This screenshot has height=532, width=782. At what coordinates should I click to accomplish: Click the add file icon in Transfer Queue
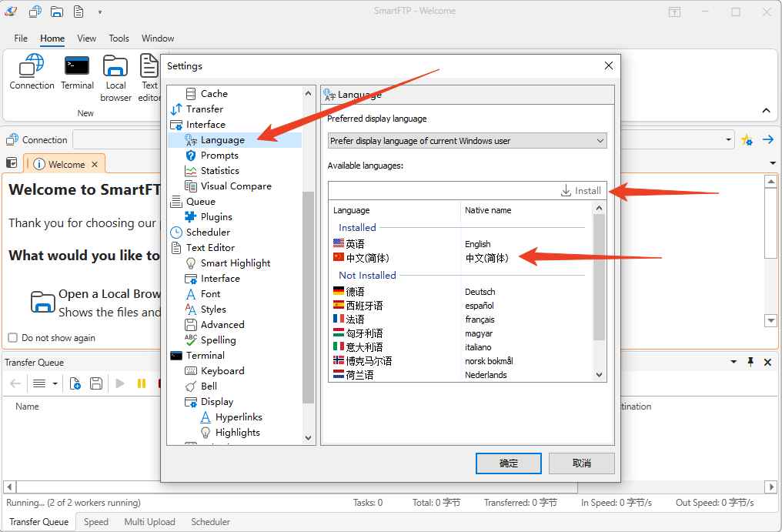75,383
